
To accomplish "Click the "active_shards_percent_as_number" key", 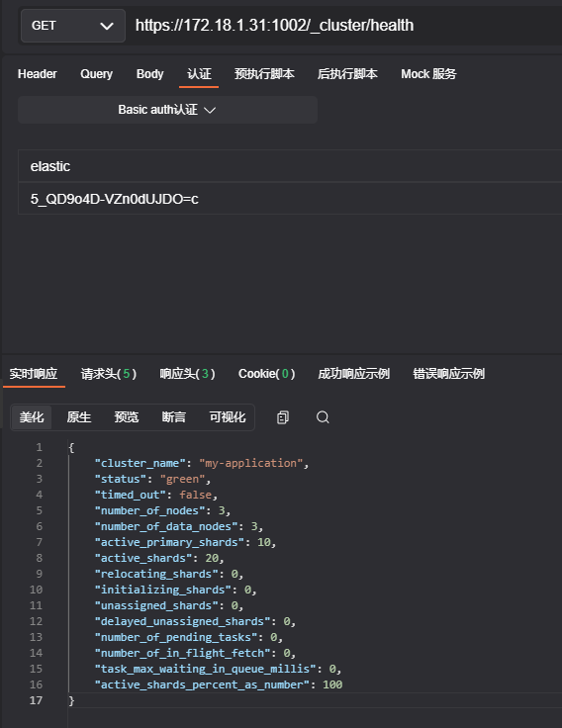I will tap(202, 683).
